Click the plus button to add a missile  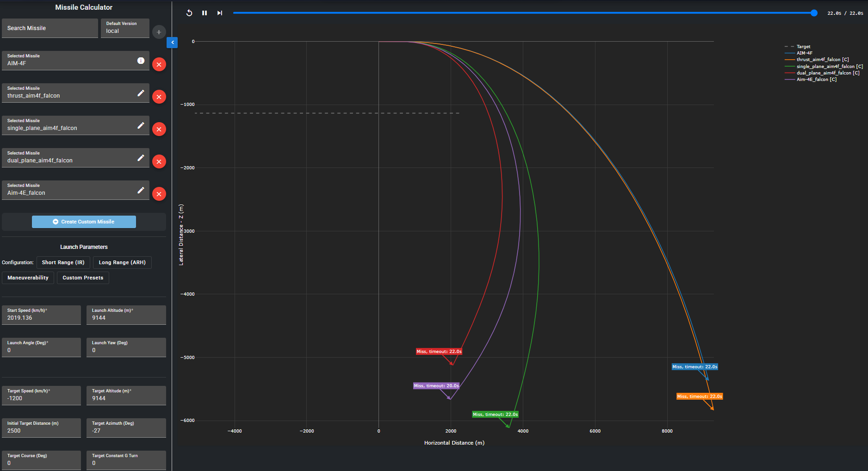[159, 32]
